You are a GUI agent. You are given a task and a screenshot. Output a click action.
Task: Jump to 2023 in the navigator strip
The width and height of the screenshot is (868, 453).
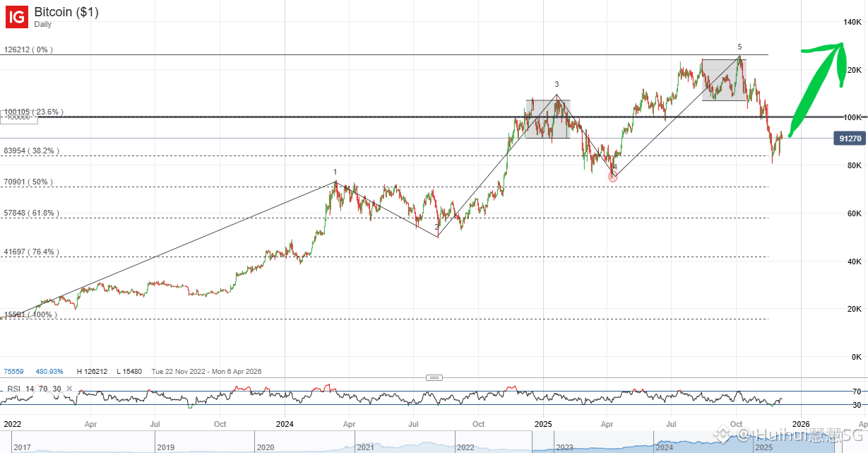565,447
